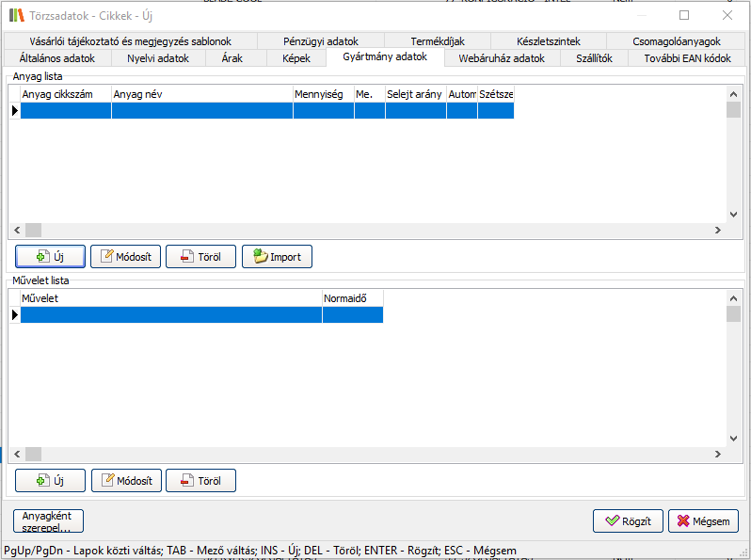The height and width of the screenshot is (560, 751).
Task: Click Töröl button under Művelet lista
Action: [x=200, y=480]
